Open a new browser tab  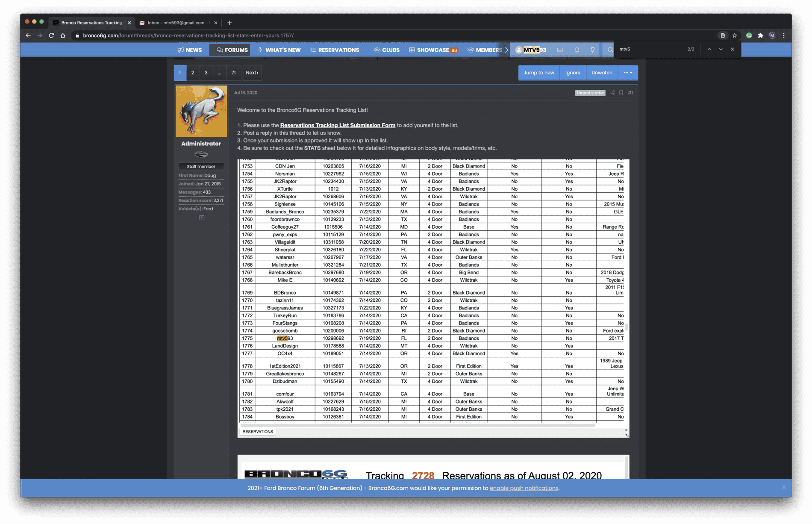click(x=229, y=23)
